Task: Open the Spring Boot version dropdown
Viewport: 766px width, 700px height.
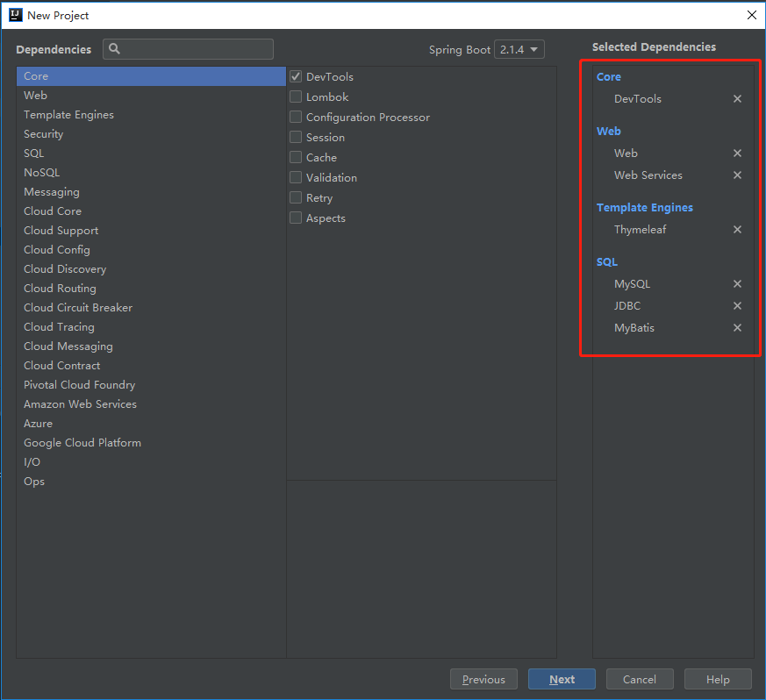Action: point(519,49)
